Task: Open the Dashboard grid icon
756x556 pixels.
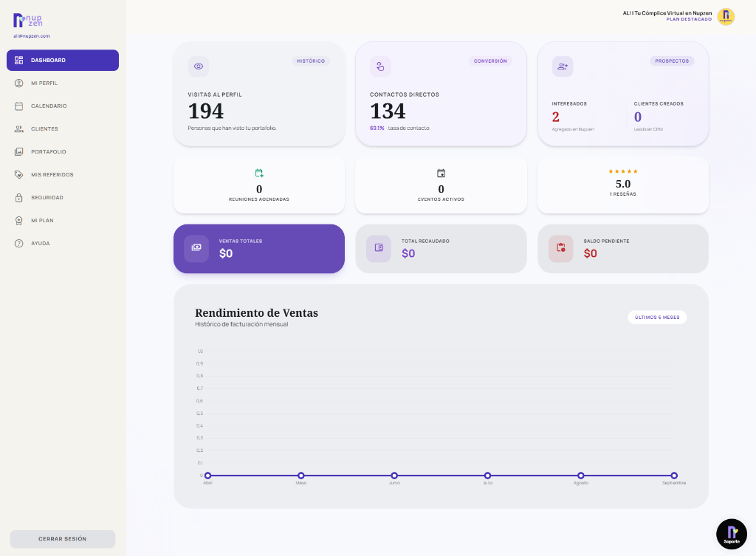Action: tap(18, 61)
